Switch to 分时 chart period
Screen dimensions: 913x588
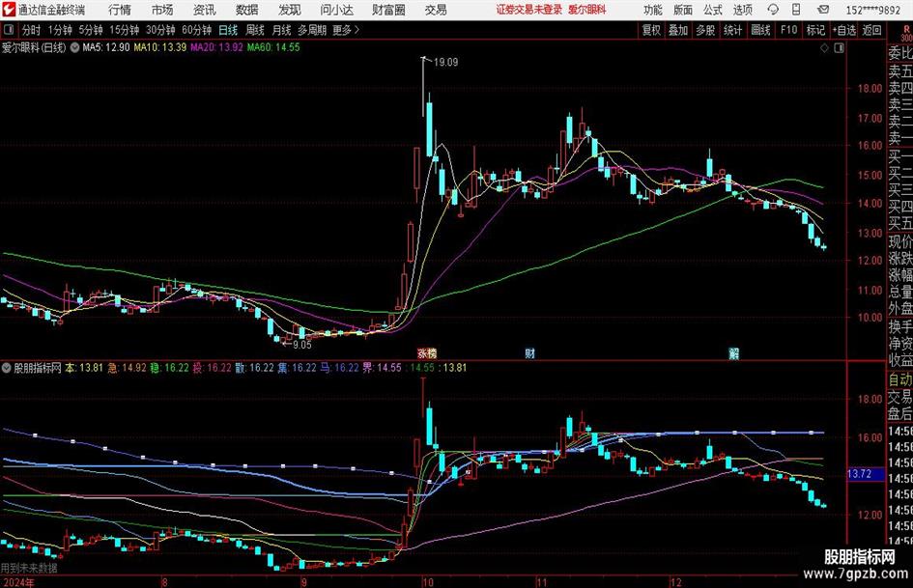click(32, 30)
